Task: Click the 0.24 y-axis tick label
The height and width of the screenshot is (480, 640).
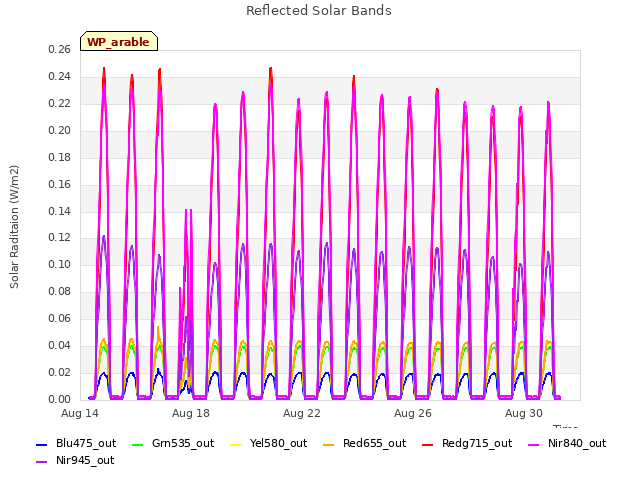Action: click(59, 76)
